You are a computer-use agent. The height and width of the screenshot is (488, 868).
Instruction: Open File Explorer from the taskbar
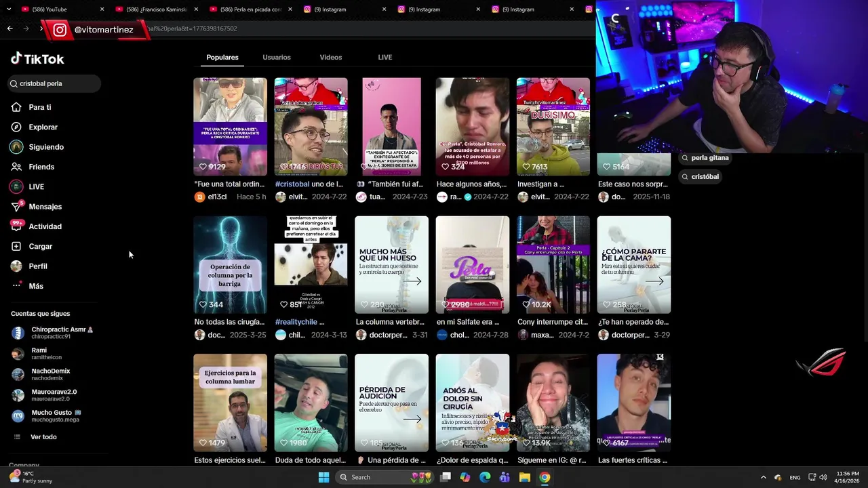(524, 477)
